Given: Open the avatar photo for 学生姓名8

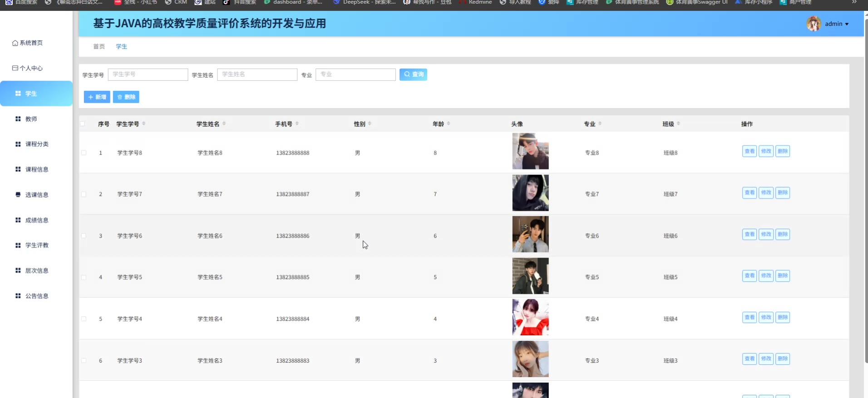Looking at the screenshot, I should (x=530, y=151).
